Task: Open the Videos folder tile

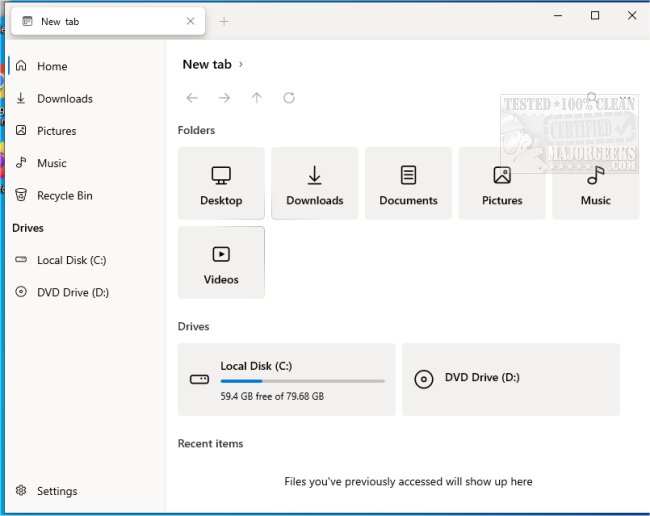Action: 221,262
